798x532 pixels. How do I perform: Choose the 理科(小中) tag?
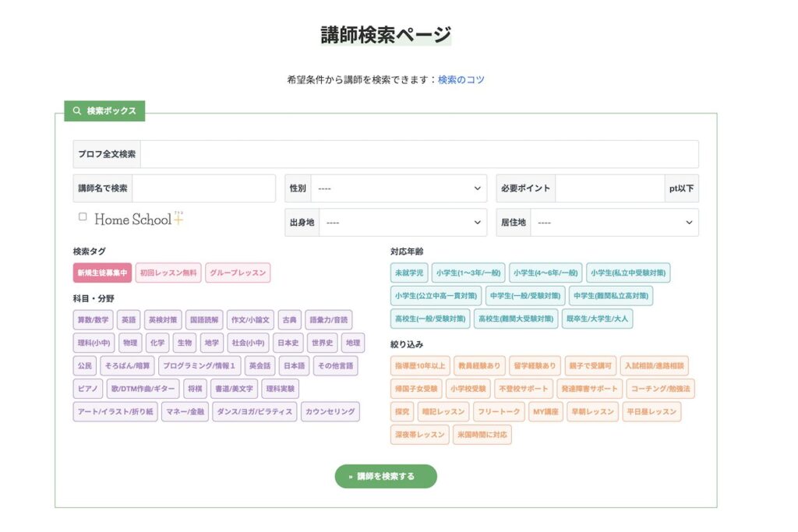tap(94, 343)
